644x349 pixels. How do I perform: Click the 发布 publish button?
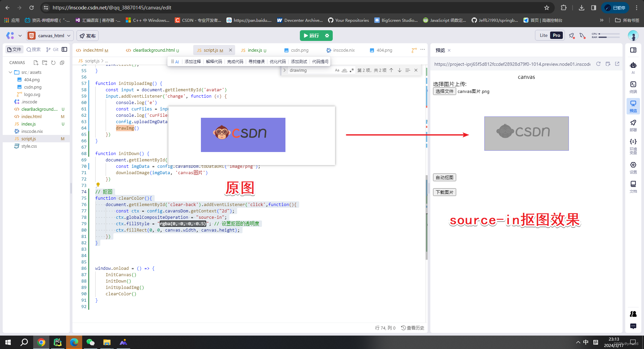(x=88, y=36)
